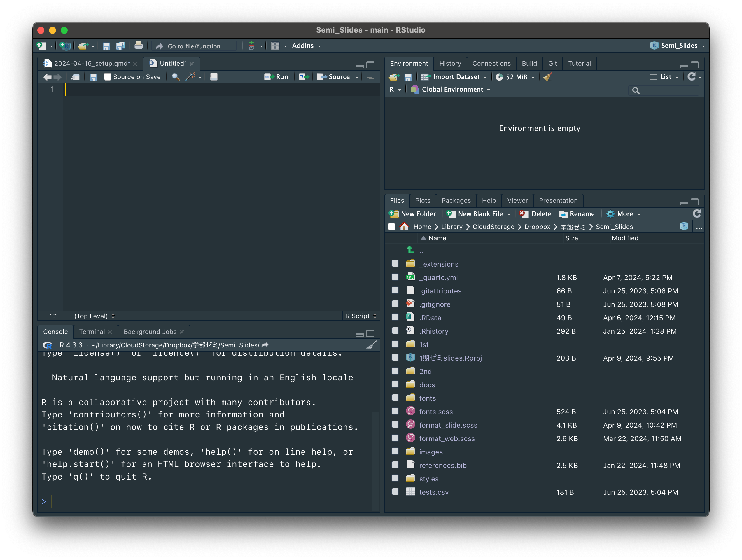Open the R Script file type selector
The width and height of the screenshot is (742, 560).
(361, 316)
